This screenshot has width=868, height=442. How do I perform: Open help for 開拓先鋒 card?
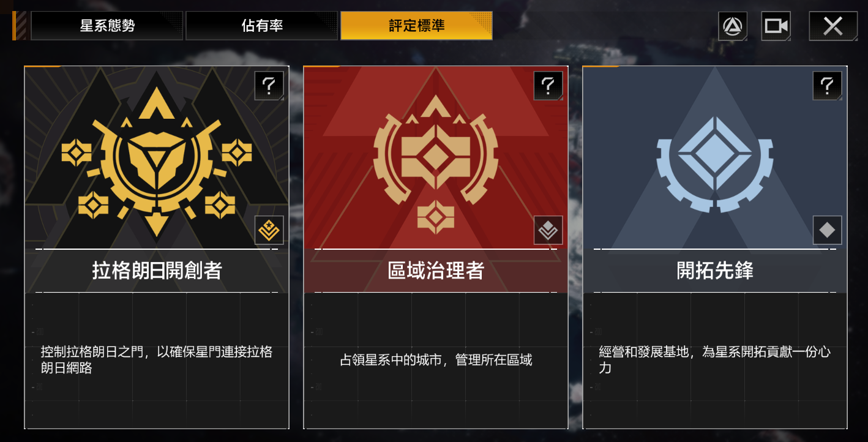point(828,86)
